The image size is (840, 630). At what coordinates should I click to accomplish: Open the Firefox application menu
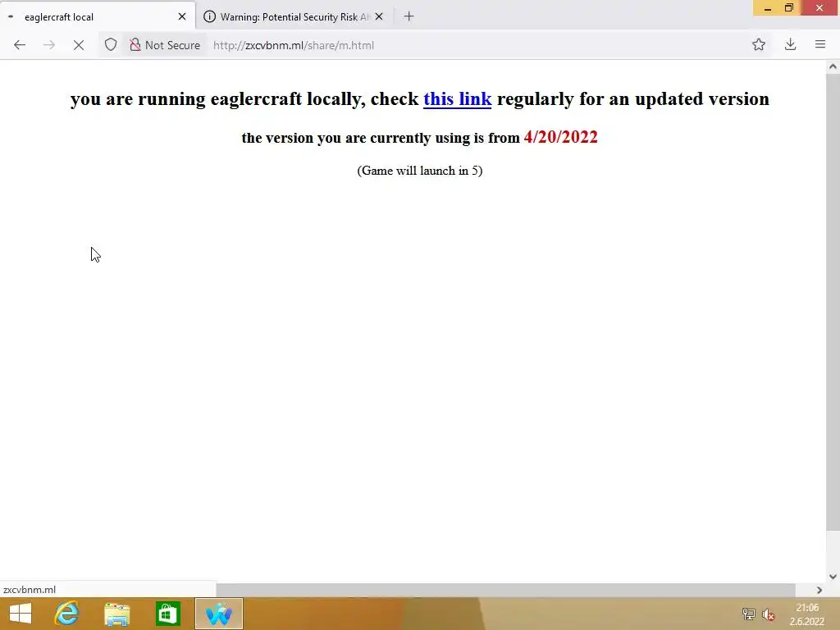pos(820,45)
